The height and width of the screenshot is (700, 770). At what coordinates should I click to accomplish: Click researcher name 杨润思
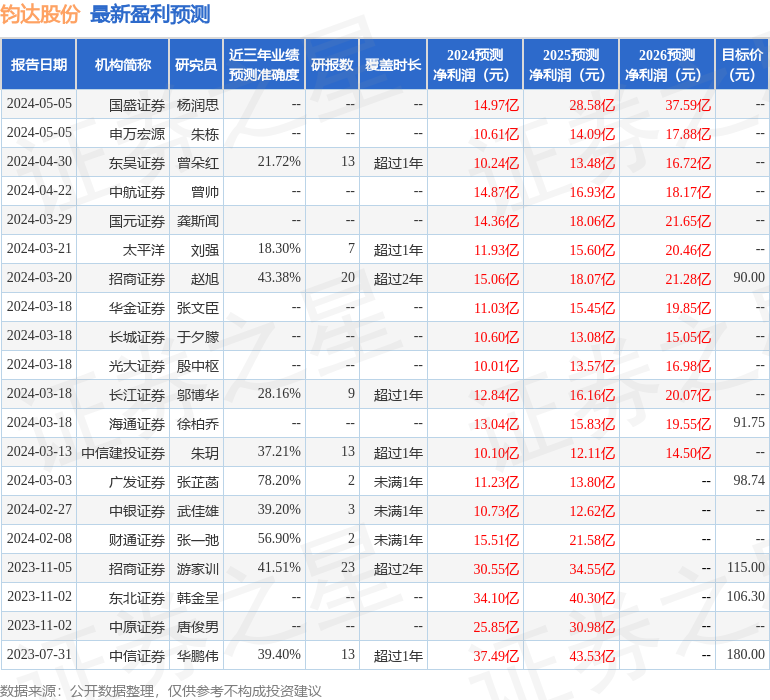point(197,105)
